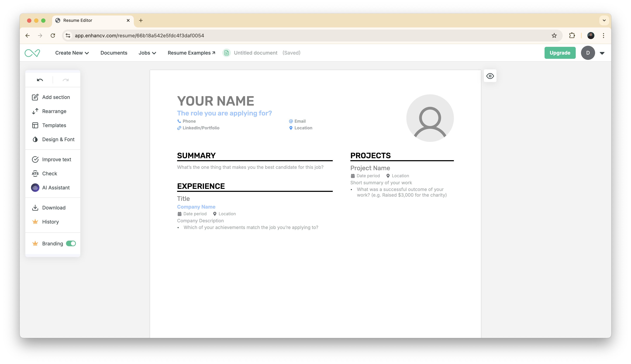Bookmark this page with star
This screenshot has width=631, height=364.
(554, 36)
